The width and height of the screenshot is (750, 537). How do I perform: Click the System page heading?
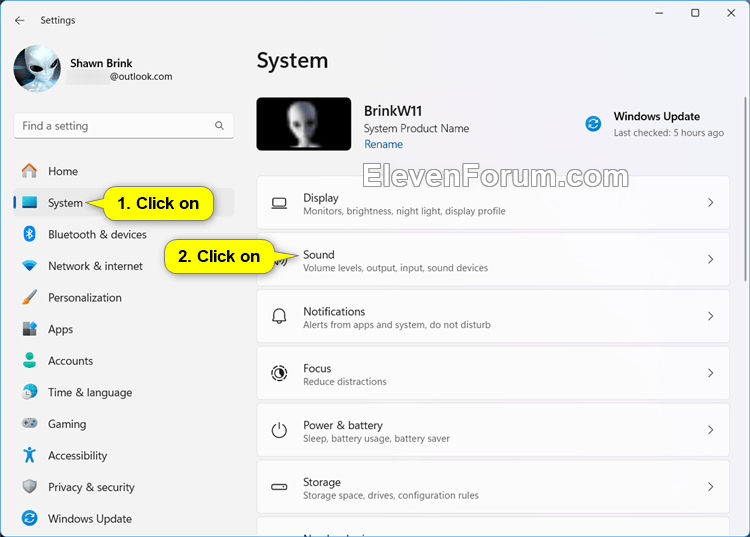point(292,61)
